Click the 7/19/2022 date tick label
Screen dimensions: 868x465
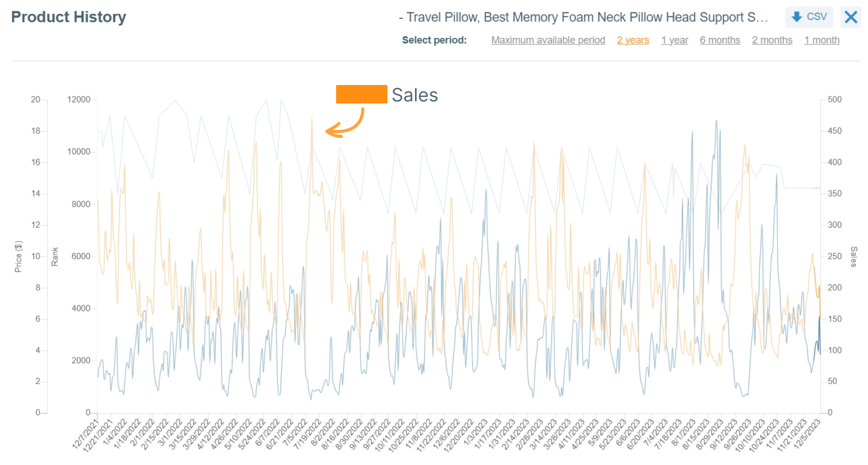(x=308, y=434)
